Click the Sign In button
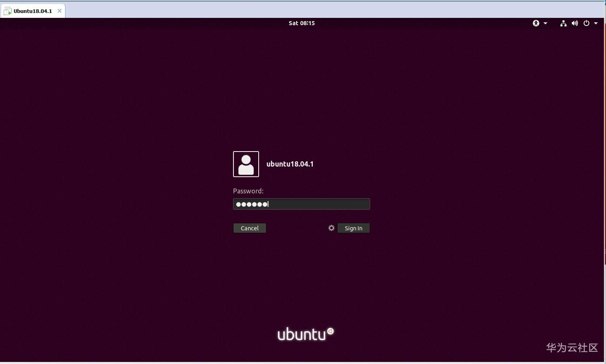The width and height of the screenshot is (606, 364). point(353,228)
